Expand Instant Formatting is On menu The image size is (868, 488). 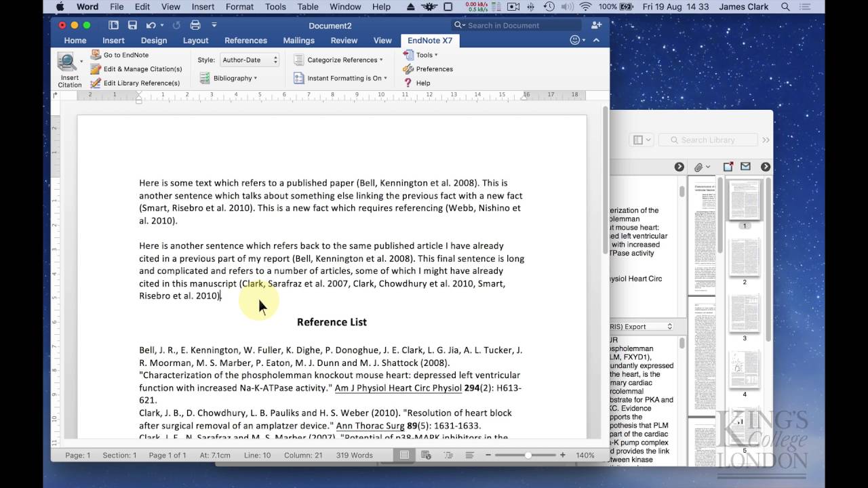tap(346, 78)
